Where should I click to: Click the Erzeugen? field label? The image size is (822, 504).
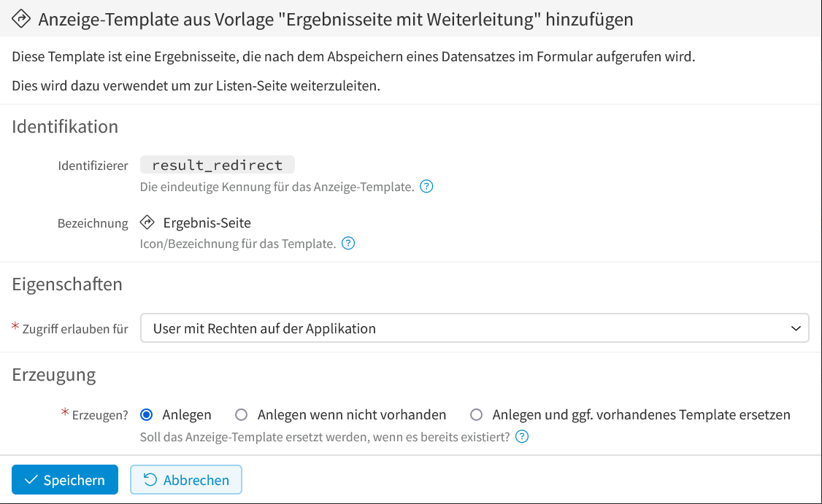point(99,416)
